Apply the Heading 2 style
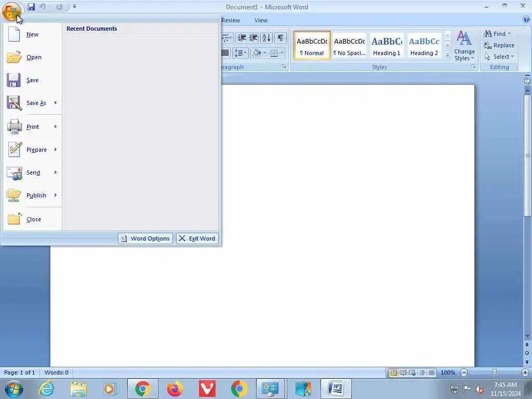Viewport: 532px width, 399px height. (424, 45)
